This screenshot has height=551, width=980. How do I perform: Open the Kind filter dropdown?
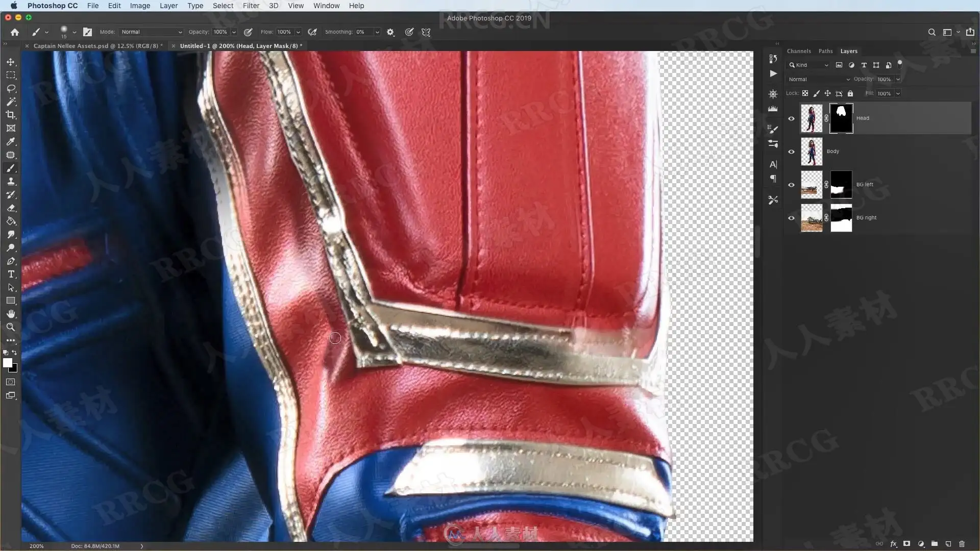(808, 65)
